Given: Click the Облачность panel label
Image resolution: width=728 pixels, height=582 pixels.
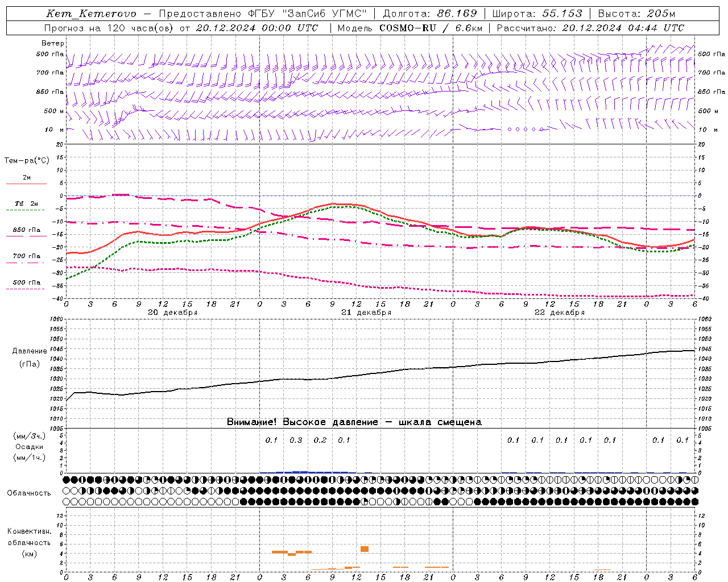Looking at the screenshot, I should (29, 493).
